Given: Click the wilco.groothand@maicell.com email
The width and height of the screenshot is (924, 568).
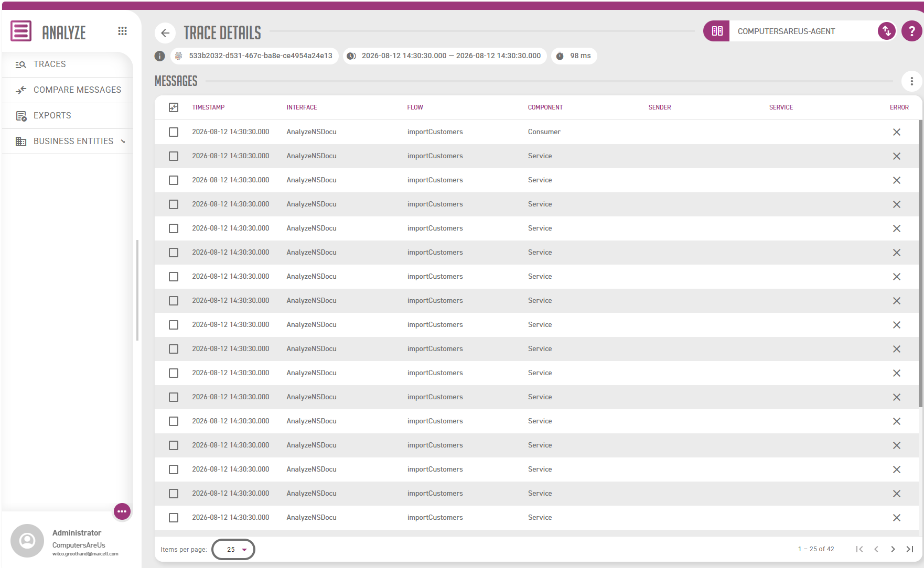Looking at the screenshot, I should coord(85,554).
